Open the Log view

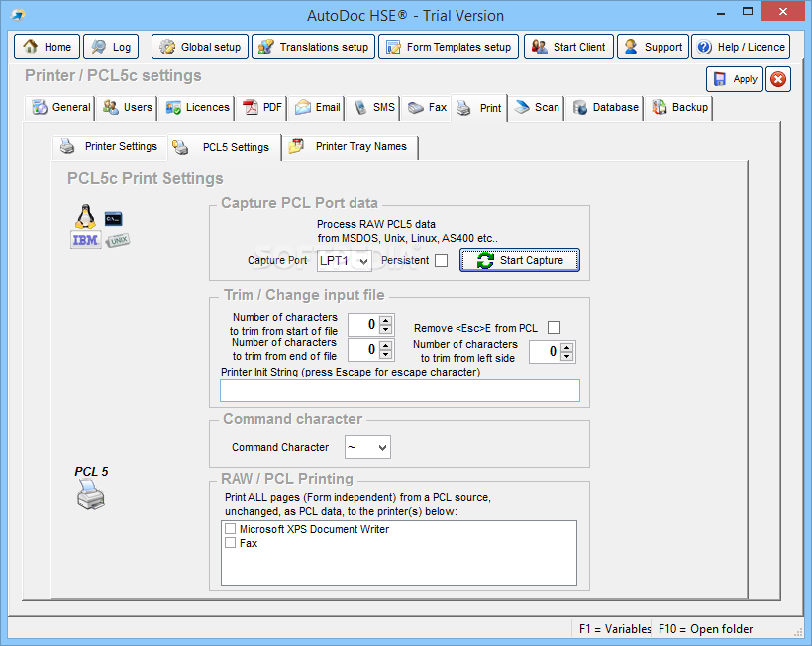click(x=111, y=47)
